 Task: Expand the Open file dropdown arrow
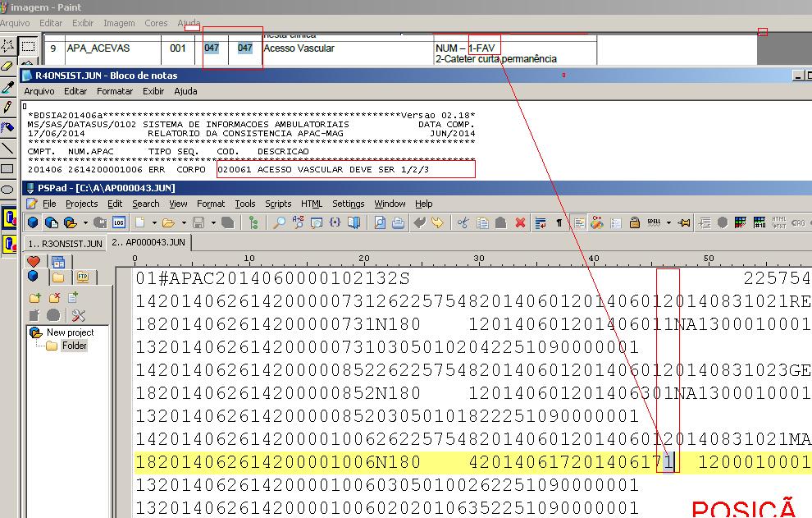(x=184, y=223)
